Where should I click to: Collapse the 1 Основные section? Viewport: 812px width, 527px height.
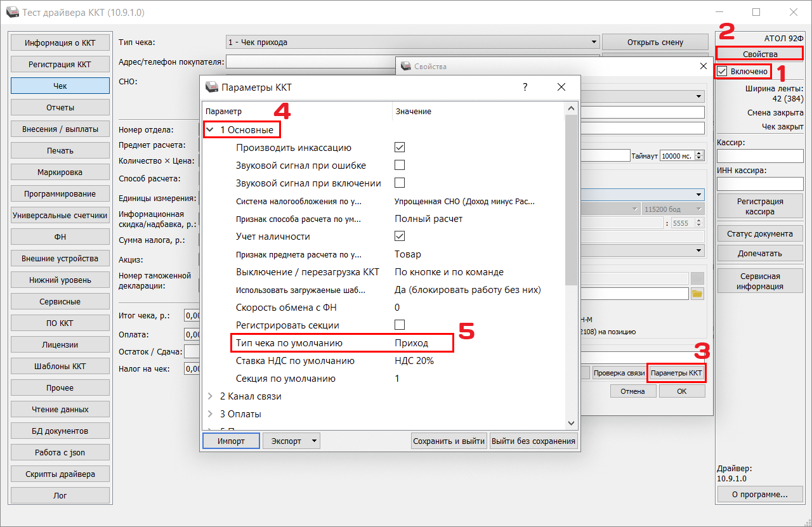210,130
